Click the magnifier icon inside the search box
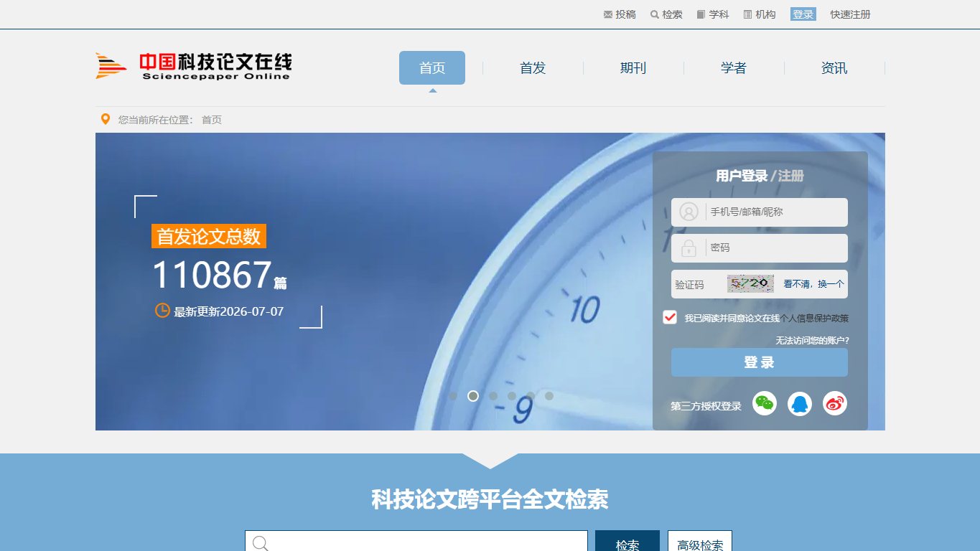Viewport: 980px width, 551px height. (261, 543)
